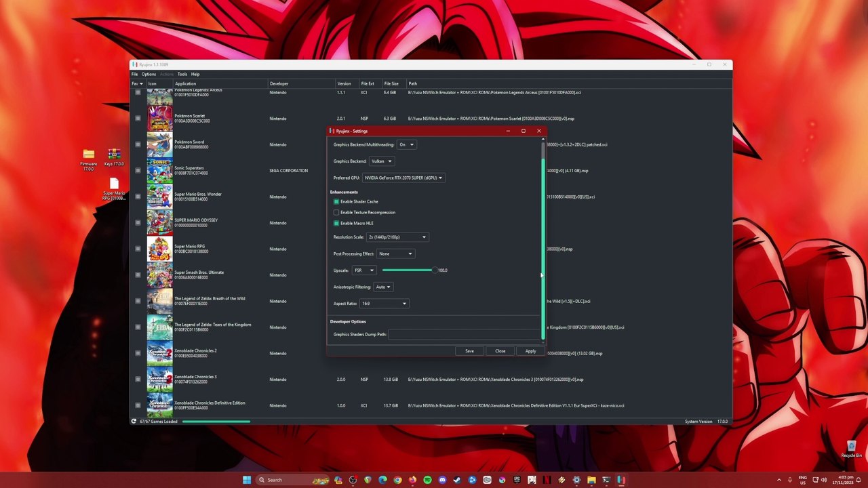The height and width of the screenshot is (488, 868).
Task: Click the Super Mario Odyssey game icon
Action: click(159, 223)
